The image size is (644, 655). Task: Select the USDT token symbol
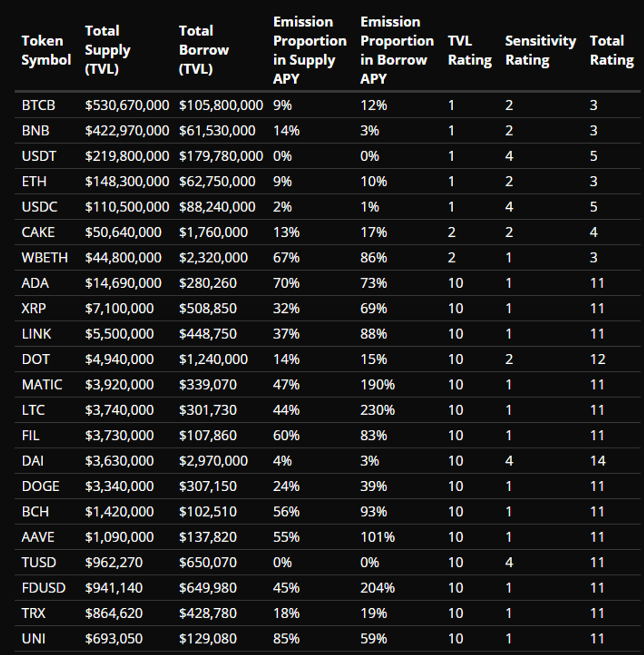39,156
